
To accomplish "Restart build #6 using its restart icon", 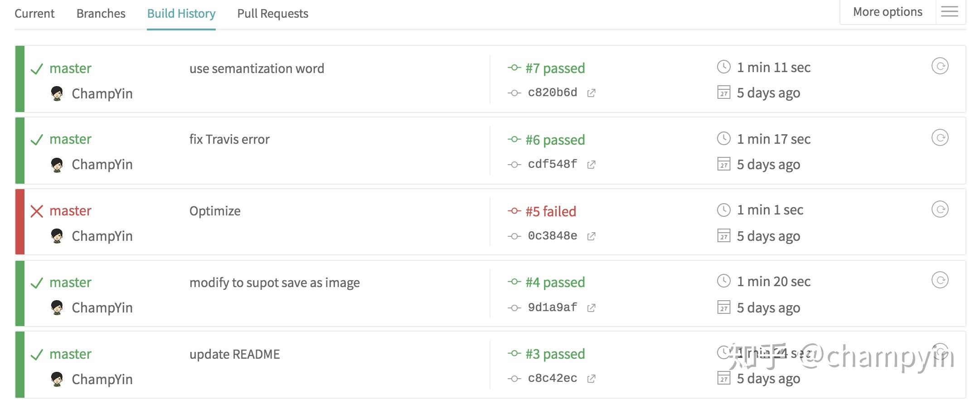I will click(x=940, y=137).
